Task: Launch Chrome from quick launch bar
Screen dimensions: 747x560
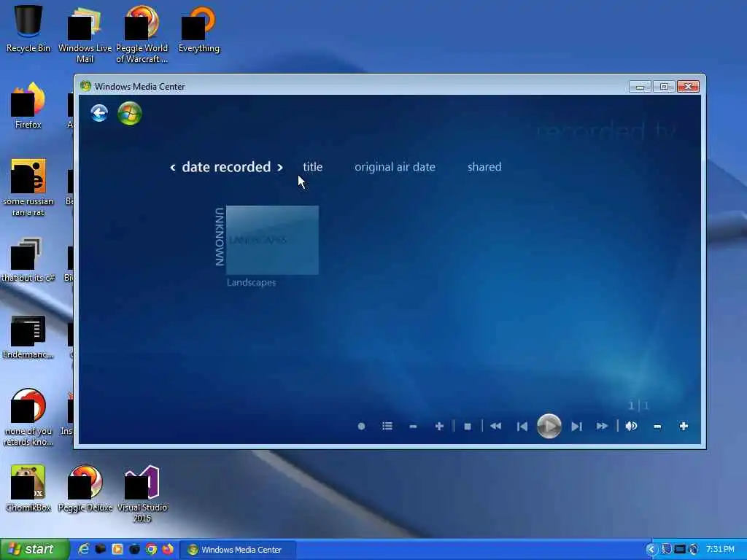Action: (152, 550)
